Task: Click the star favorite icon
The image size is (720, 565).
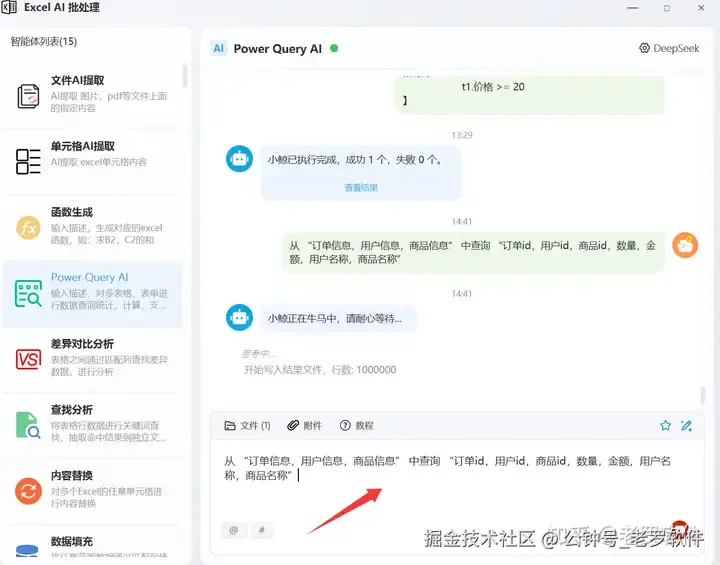Action: click(x=665, y=425)
